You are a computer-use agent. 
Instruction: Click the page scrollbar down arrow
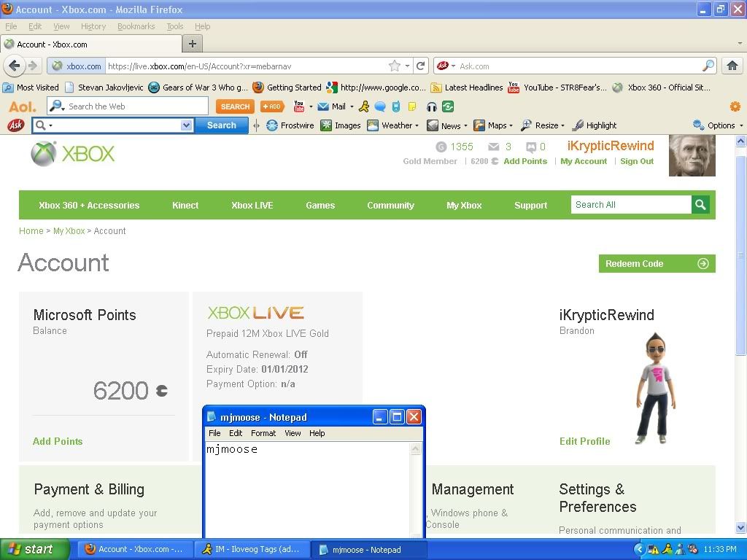[x=740, y=528]
